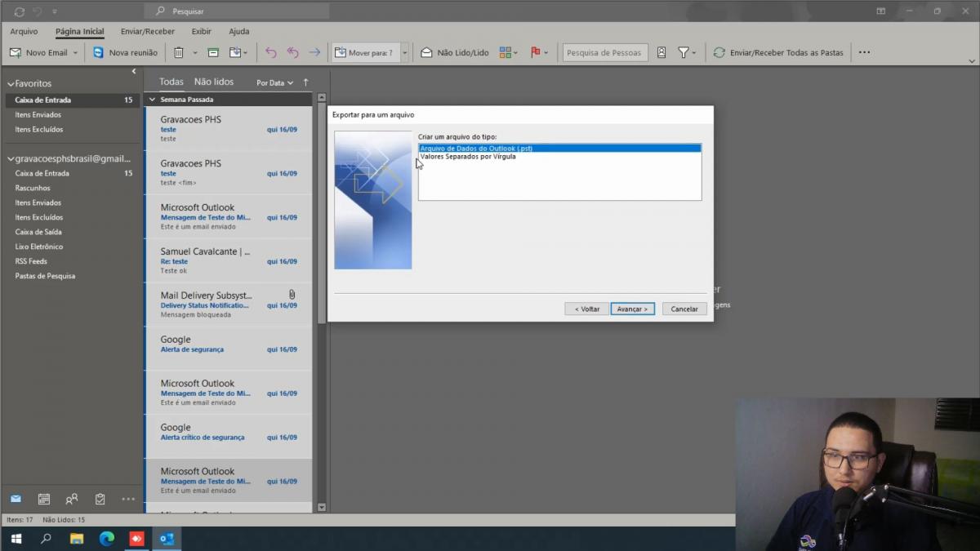This screenshot has height=551, width=980.
Task: Open File Explorer from the taskbar
Action: pyautogui.click(x=77, y=539)
